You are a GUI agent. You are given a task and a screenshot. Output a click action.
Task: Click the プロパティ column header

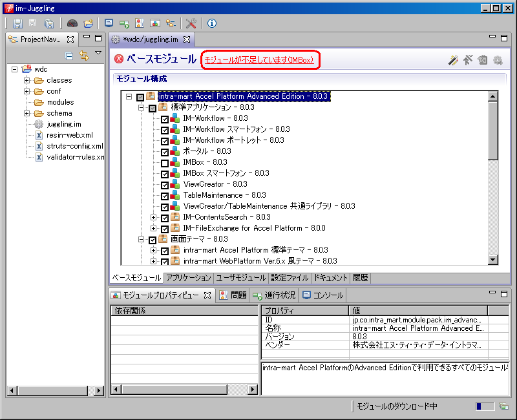305,311
